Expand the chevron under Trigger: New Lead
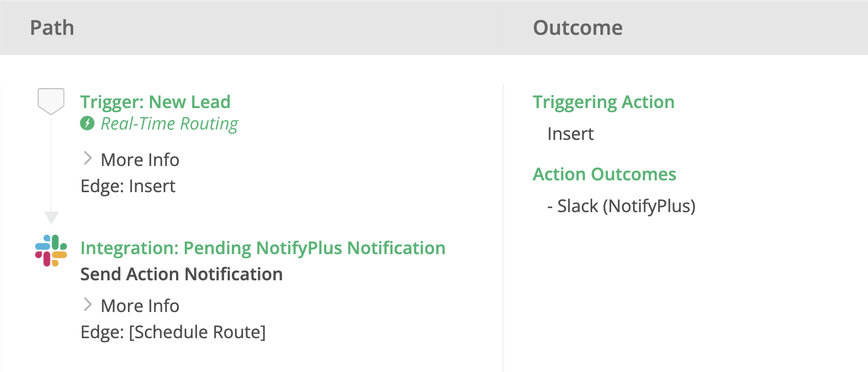Screen dimensions: 868x372 click(88, 159)
